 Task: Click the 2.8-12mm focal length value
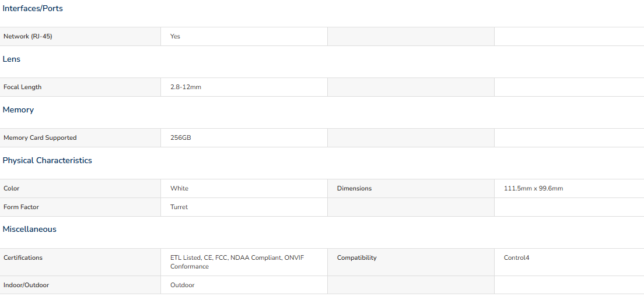pyautogui.click(x=185, y=87)
